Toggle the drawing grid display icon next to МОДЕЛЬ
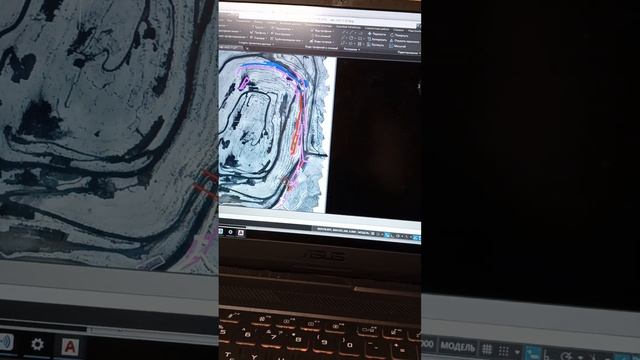Image resolution: width=640 pixels, height=360 pixels. (487, 349)
